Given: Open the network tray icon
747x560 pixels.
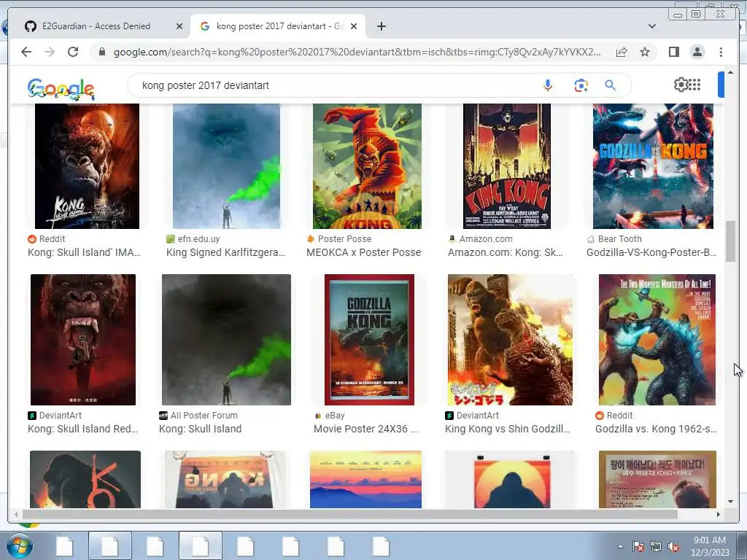Looking at the screenshot, I should click(x=656, y=546).
